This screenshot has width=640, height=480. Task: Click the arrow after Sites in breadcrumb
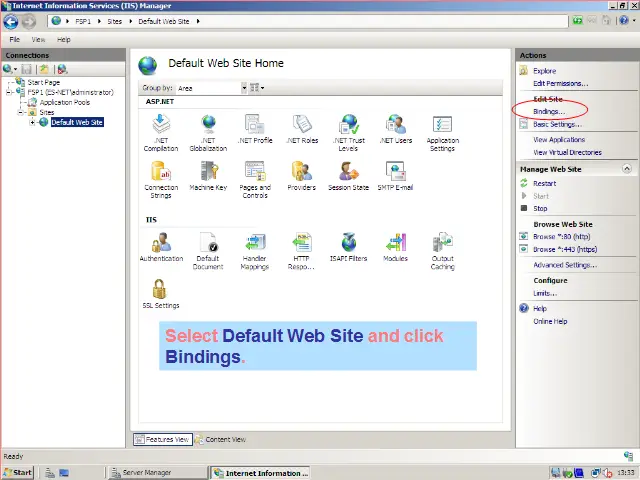pyautogui.click(x=131, y=21)
